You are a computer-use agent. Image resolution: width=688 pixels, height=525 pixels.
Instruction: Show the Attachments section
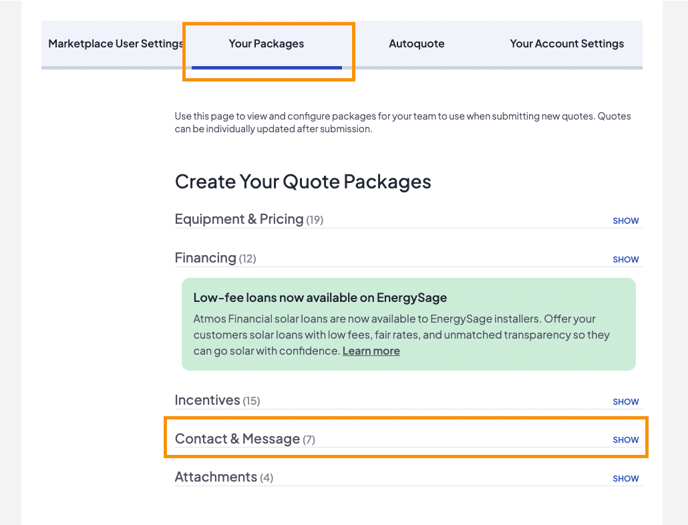(x=625, y=479)
